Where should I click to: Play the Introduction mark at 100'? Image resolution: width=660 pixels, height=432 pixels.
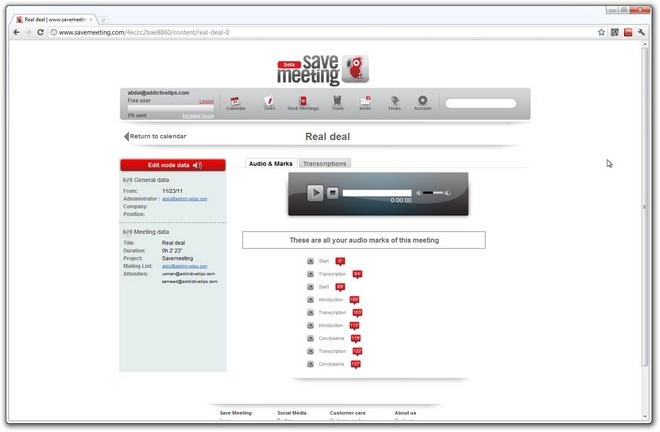pos(310,300)
